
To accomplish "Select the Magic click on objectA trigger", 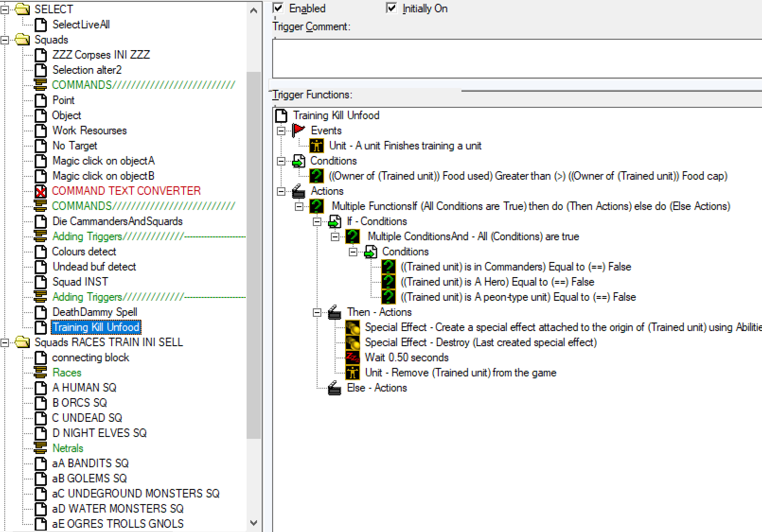I will point(104,161).
